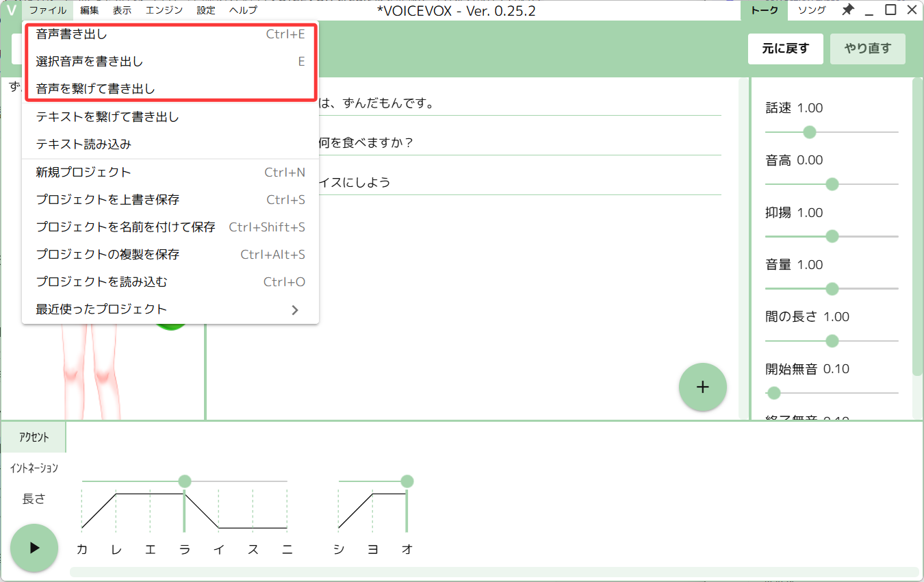Choose プロジェクトの複製を保存 menu entry
Viewport: 924px width, 582px height.
(x=170, y=255)
